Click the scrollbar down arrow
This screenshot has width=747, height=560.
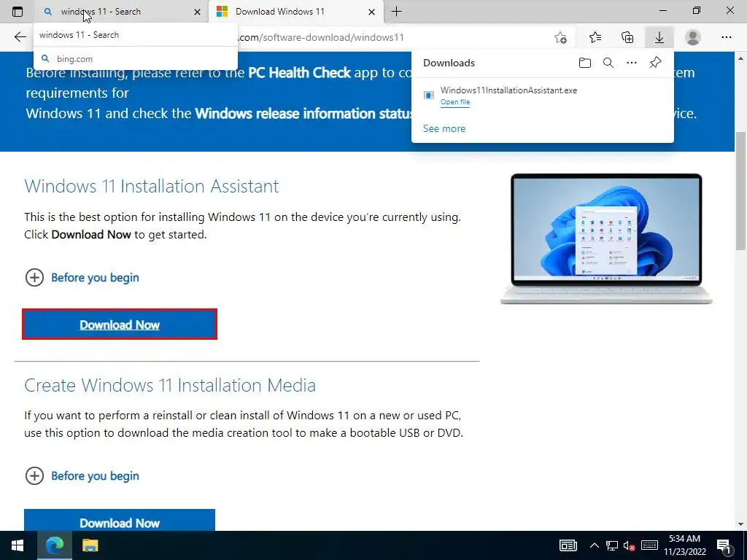point(741,524)
